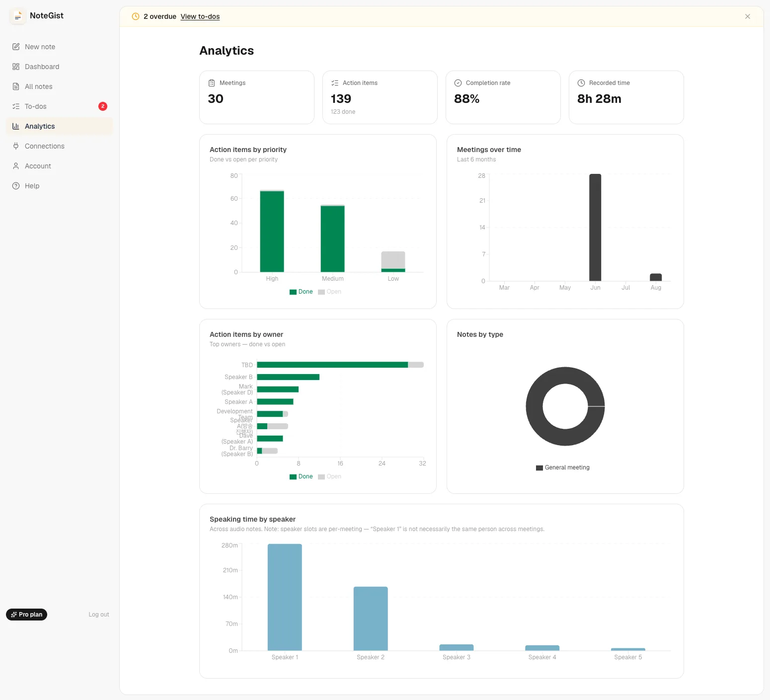The image size is (770, 700).
Task: Click the Connections plug icon
Action: (x=16, y=146)
